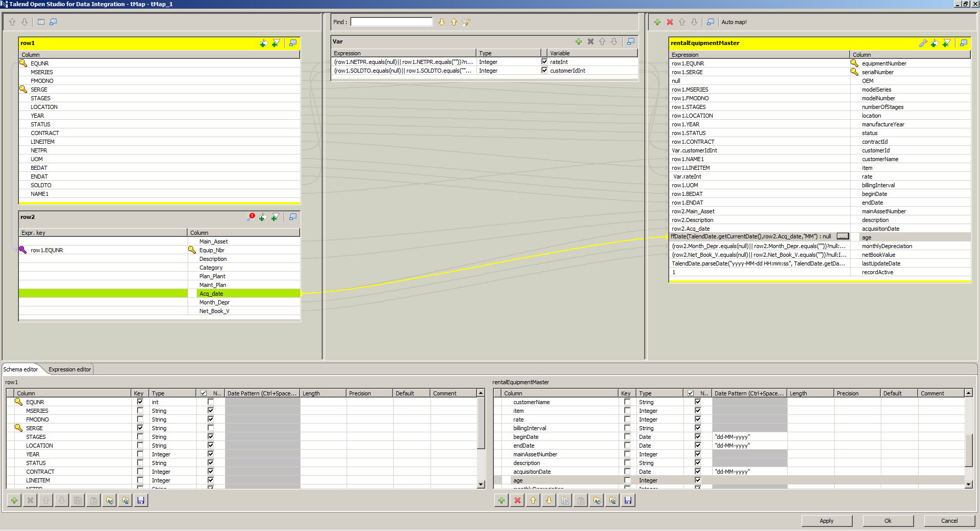The image size is (980, 531).
Task: Toggle nullable checkbox for customerIdInt variable
Action: 544,70
